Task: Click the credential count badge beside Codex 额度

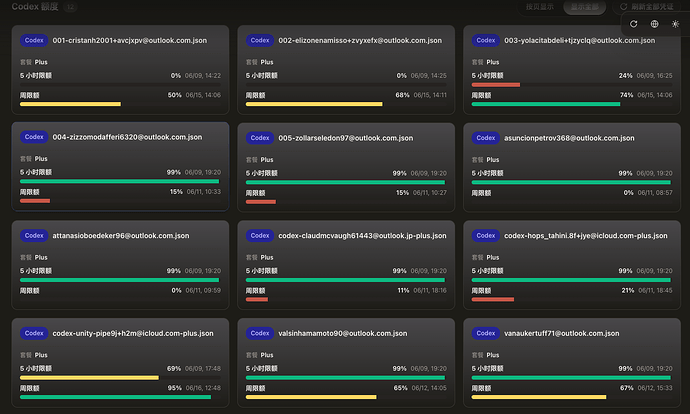Action: (x=70, y=7)
